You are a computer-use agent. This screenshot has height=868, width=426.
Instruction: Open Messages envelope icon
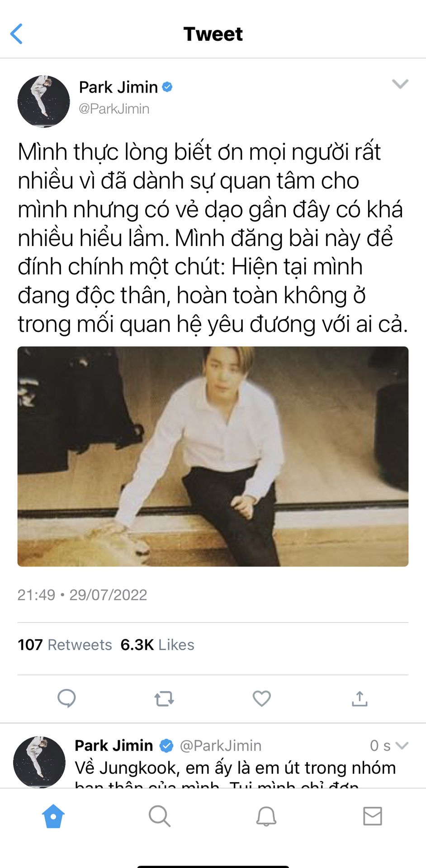373,816
